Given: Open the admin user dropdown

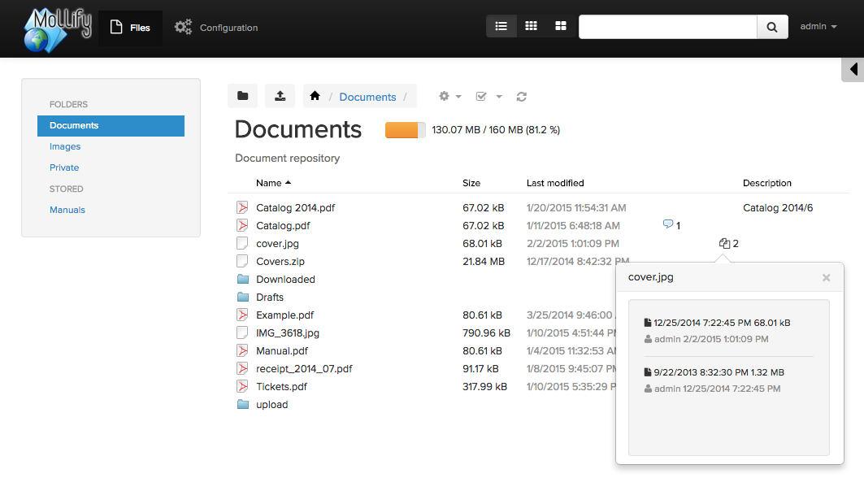Looking at the screenshot, I should coord(818,27).
